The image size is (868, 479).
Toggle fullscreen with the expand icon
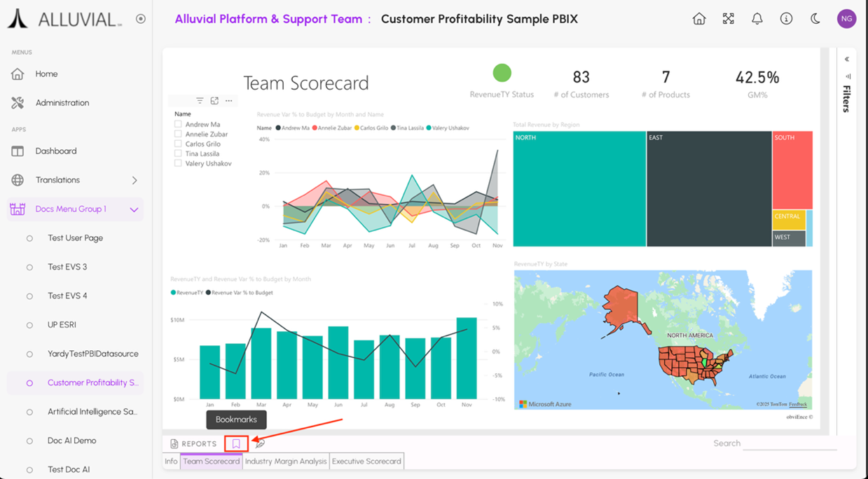point(729,19)
